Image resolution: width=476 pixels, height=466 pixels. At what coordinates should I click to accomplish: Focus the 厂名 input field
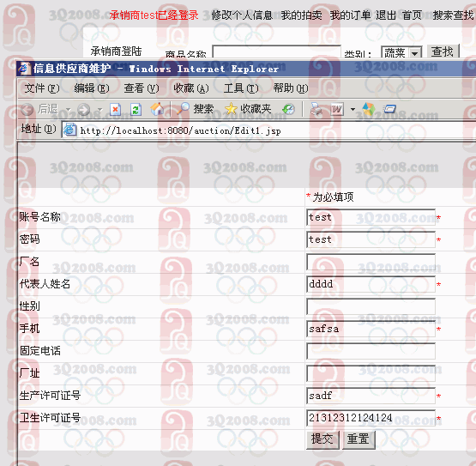(371, 262)
